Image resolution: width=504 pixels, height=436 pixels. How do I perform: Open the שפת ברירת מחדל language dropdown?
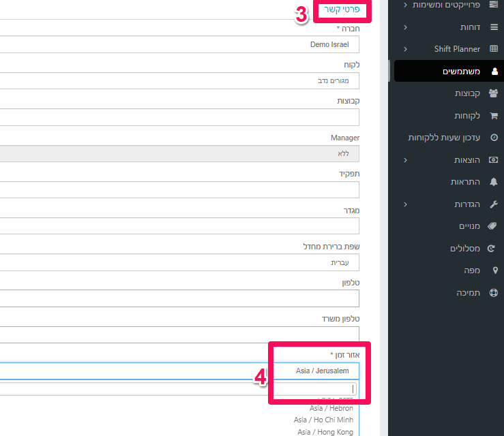179,262
